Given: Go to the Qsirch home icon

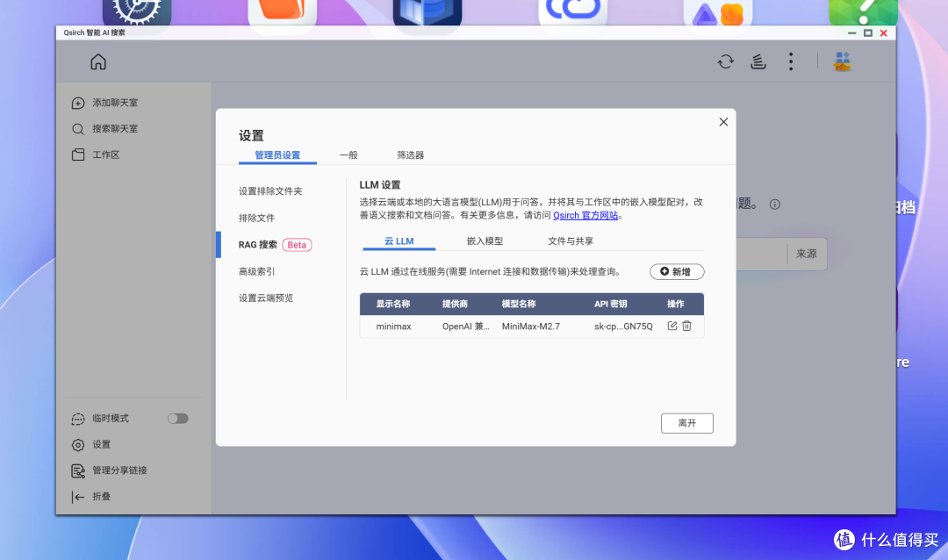Looking at the screenshot, I should [98, 61].
